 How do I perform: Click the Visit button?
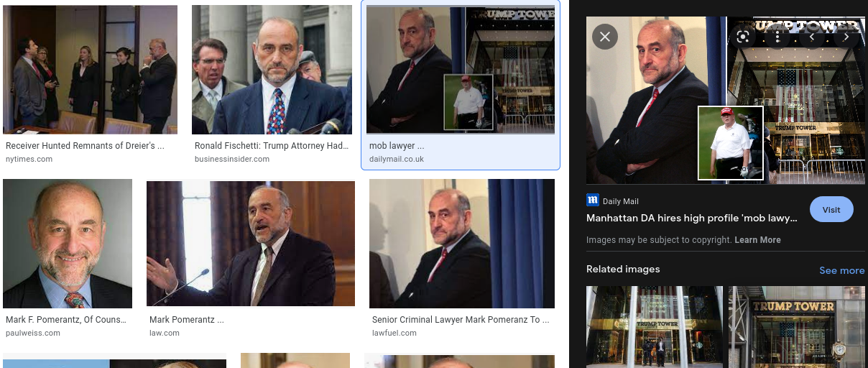(x=831, y=210)
